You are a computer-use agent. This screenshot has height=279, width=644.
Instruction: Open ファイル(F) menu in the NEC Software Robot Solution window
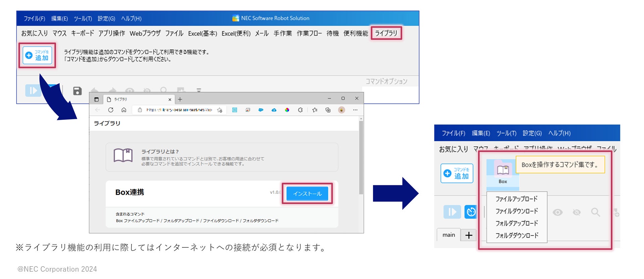click(x=34, y=18)
